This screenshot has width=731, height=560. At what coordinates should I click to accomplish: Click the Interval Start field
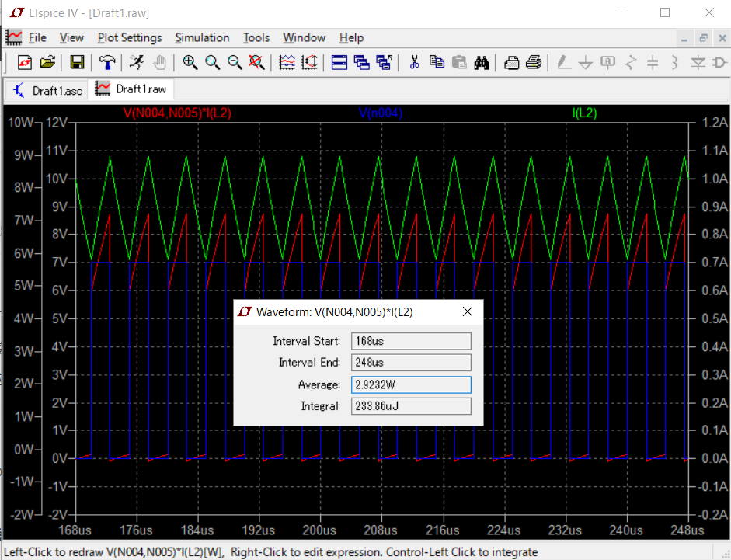click(411, 341)
